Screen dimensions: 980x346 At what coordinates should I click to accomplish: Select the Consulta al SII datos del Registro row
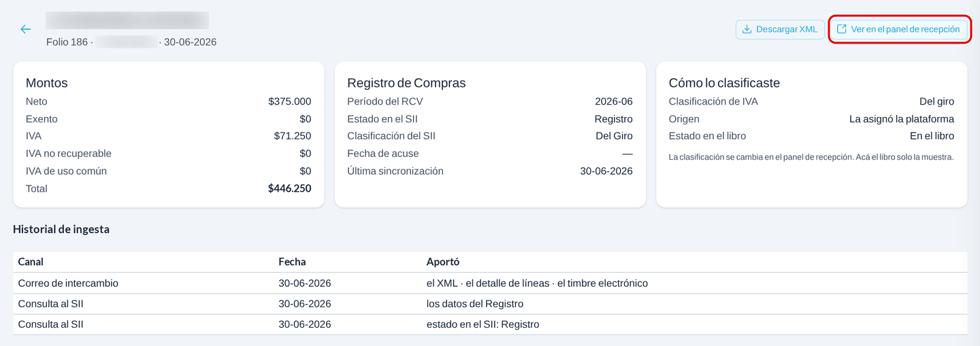click(490, 304)
